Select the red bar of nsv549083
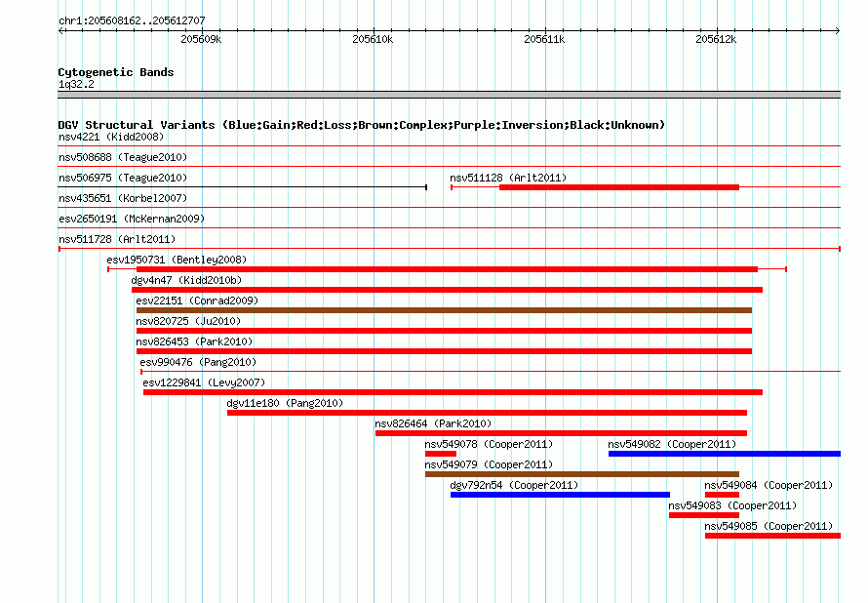 [704, 515]
